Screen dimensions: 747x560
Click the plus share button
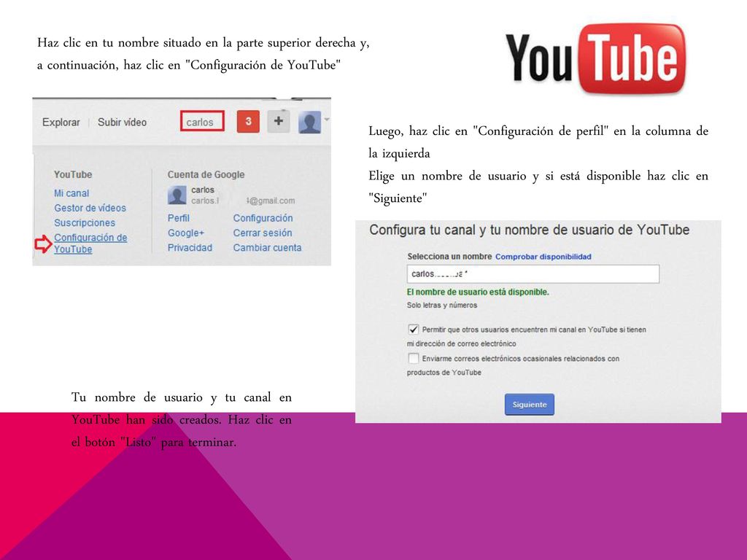(279, 121)
